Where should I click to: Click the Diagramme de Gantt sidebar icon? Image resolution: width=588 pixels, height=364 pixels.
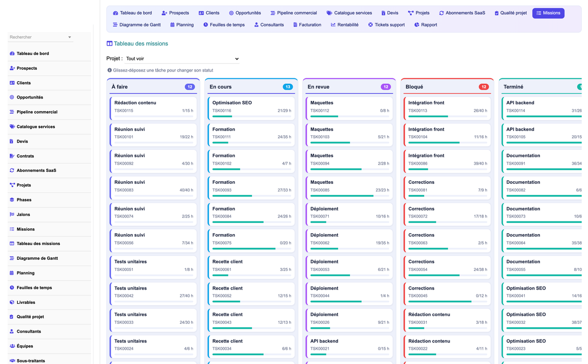[12, 258]
